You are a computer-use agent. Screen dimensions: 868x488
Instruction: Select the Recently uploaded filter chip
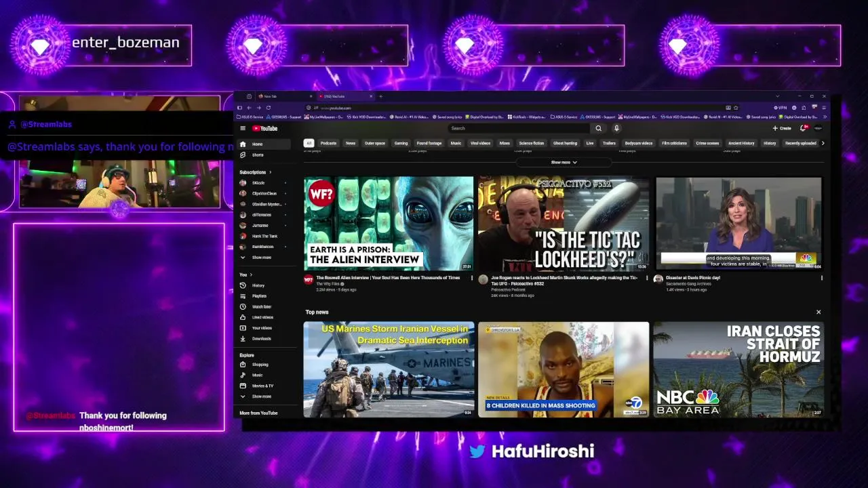tap(801, 143)
